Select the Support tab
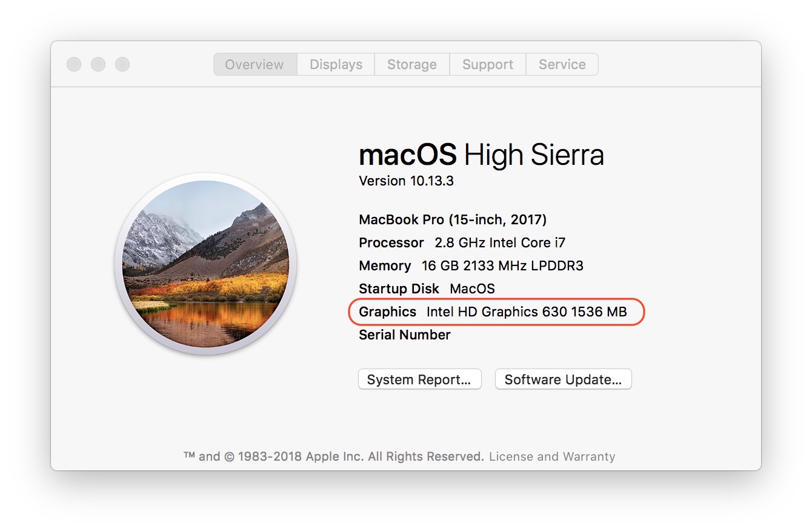Viewport: 812px width, 531px height. coord(487,64)
